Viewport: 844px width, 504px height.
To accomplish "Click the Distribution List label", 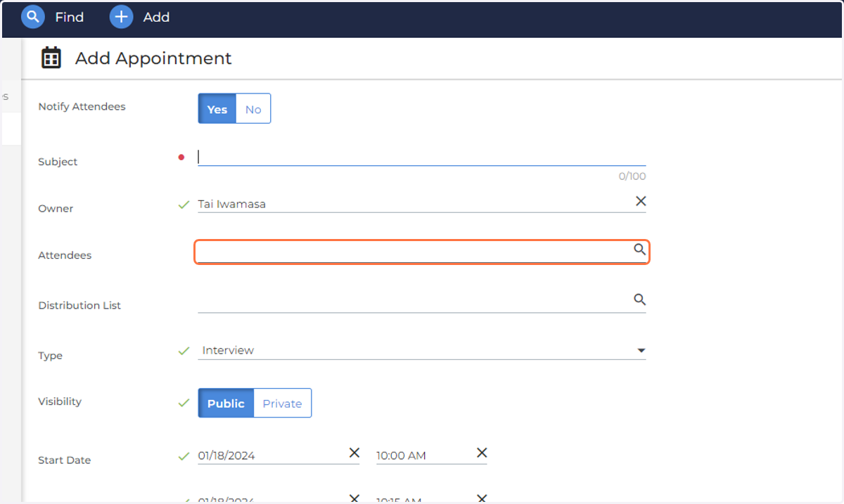I will point(79,305).
